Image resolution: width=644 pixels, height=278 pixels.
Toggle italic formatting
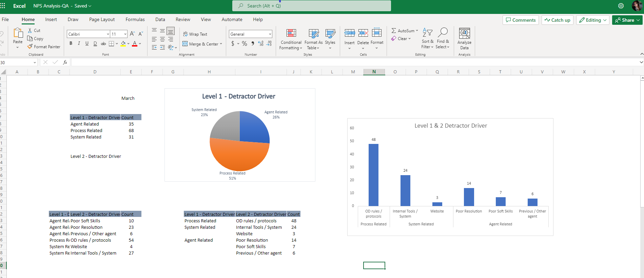click(x=79, y=43)
